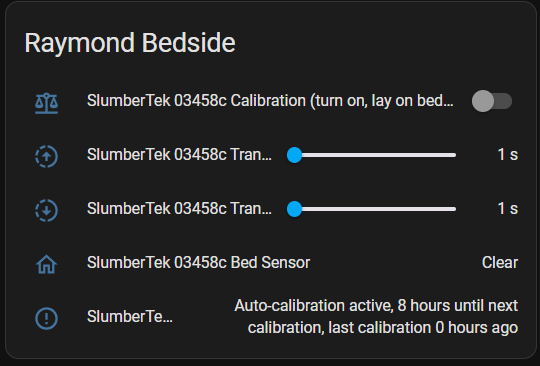The height and width of the screenshot is (366, 540).
Task: Open the truncated SlumberTe... status entity label
Action: pos(130,316)
